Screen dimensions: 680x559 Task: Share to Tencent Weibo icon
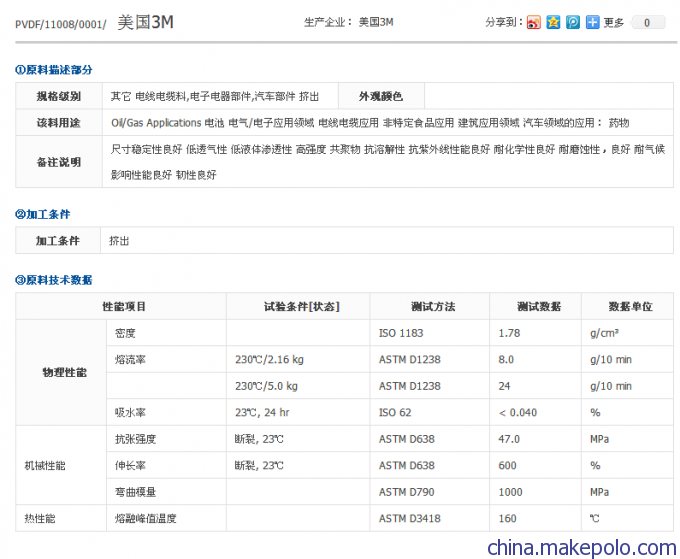click(572, 22)
